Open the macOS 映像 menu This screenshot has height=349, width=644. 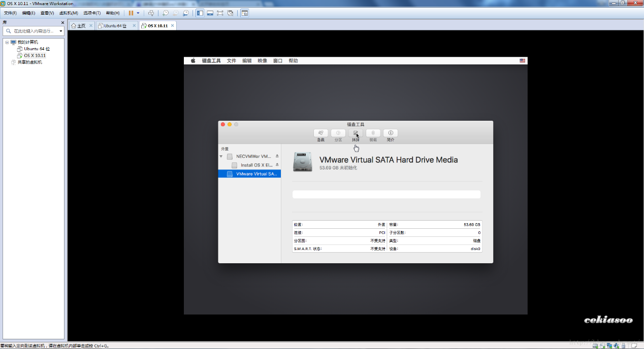(262, 60)
